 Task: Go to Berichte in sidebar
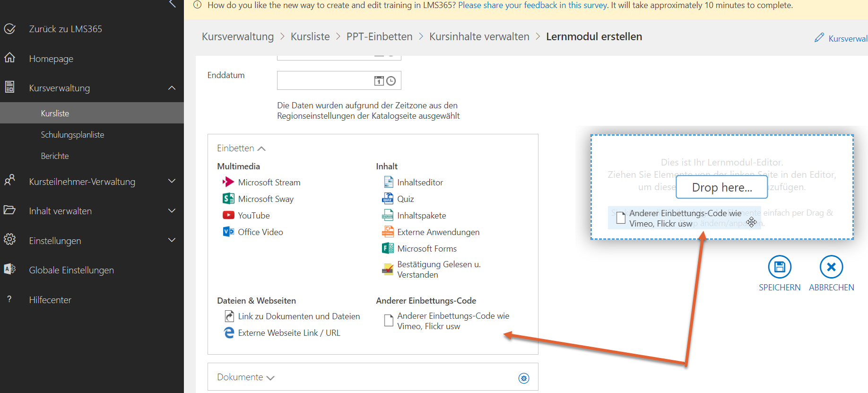point(55,156)
